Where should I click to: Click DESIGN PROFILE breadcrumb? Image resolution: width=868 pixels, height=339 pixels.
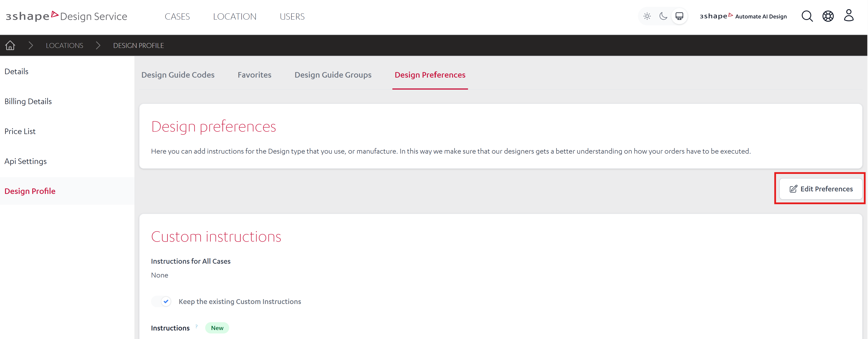(139, 45)
